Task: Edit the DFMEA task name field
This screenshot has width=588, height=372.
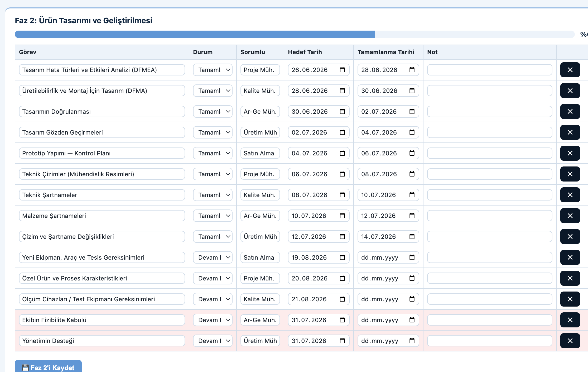Action: click(x=102, y=70)
